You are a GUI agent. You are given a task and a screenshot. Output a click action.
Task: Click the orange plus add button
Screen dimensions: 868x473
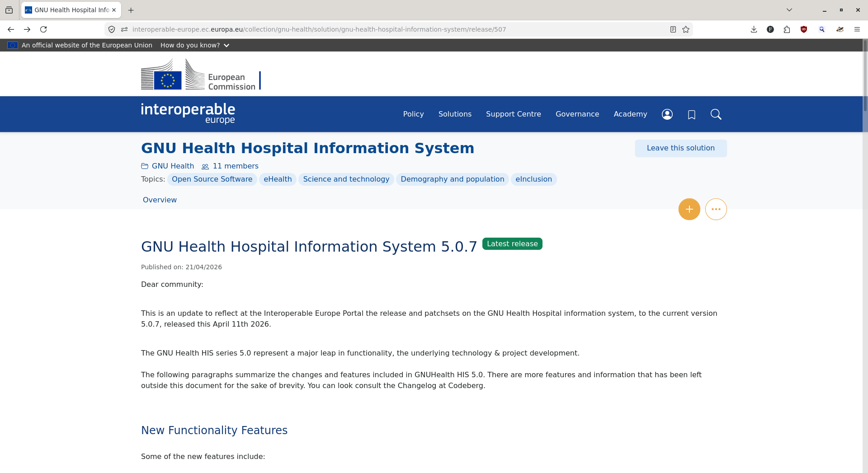(689, 209)
